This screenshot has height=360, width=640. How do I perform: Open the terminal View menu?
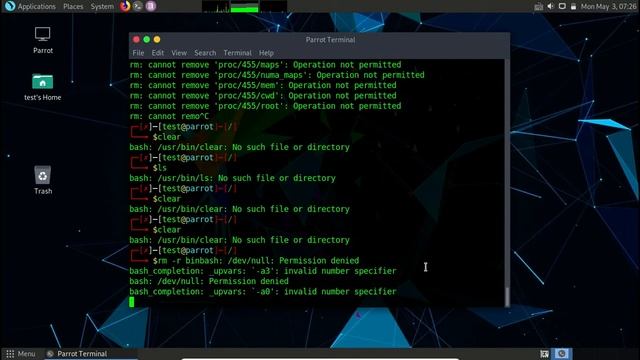pos(179,53)
